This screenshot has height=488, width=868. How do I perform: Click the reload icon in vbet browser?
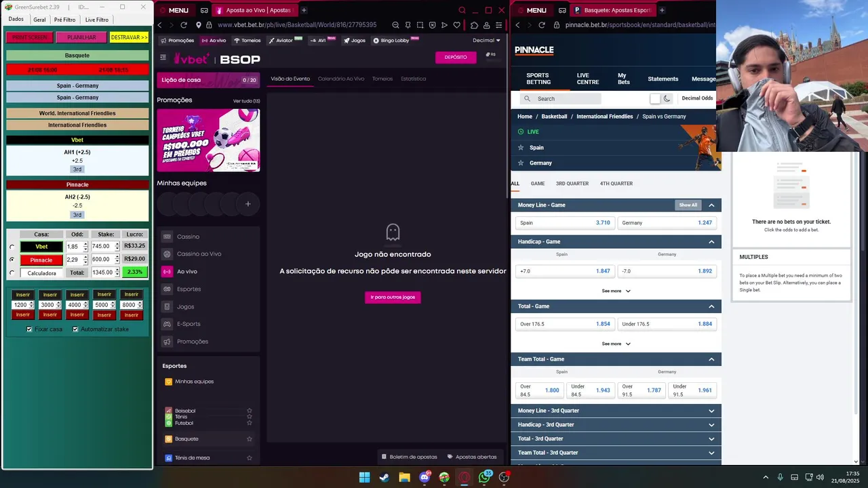[184, 25]
